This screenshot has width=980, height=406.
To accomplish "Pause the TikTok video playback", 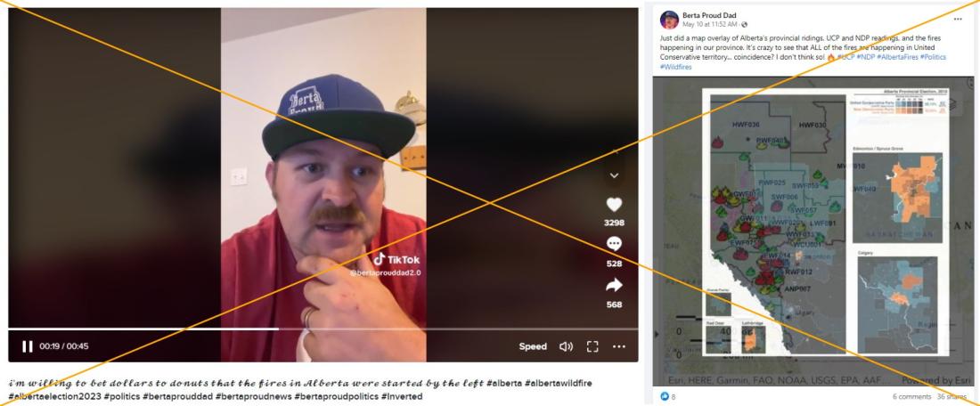I will coord(28,346).
